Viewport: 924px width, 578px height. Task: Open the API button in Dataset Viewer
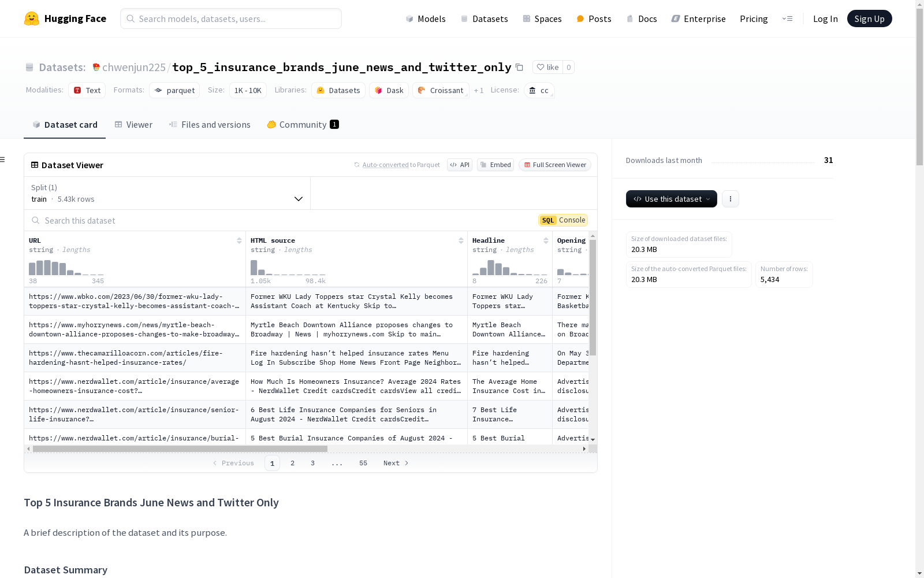click(x=460, y=165)
